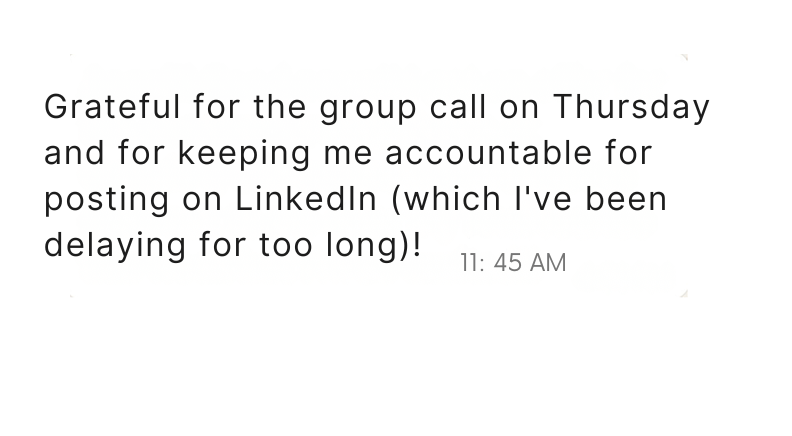Click the word "the" before "group"
Viewport: 792px width, 436px height.
click(280, 107)
